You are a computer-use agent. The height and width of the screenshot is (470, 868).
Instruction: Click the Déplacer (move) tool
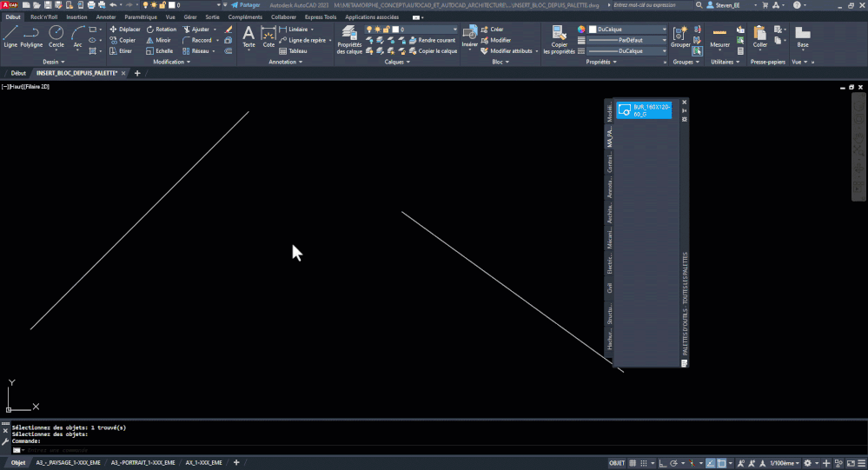tap(124, 30)
